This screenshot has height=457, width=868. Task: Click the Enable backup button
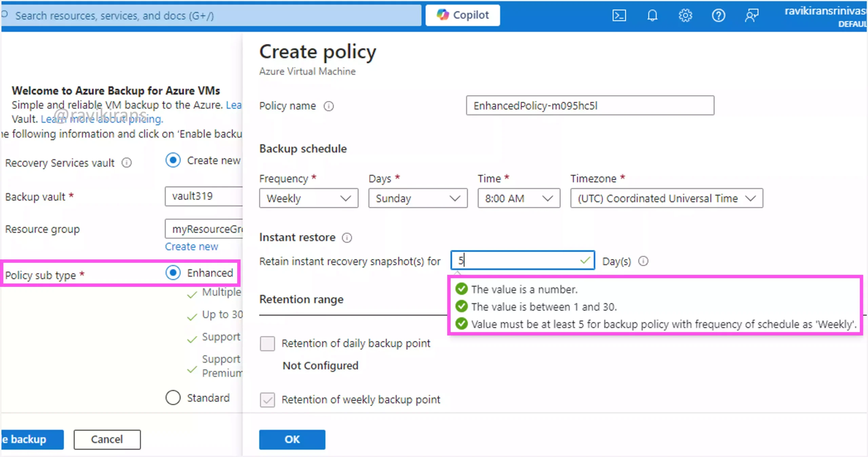[x=32, y=439]
